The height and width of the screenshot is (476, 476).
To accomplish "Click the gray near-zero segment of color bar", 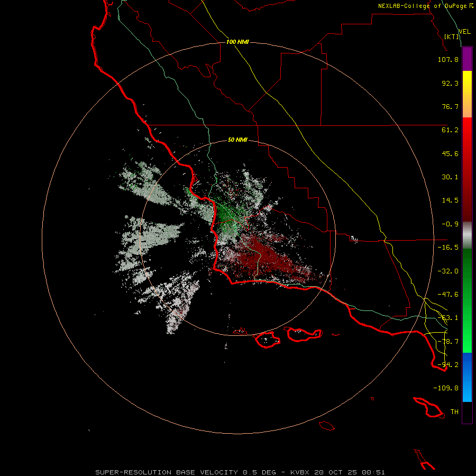I will pyautogui.click(x=467, y=235).
